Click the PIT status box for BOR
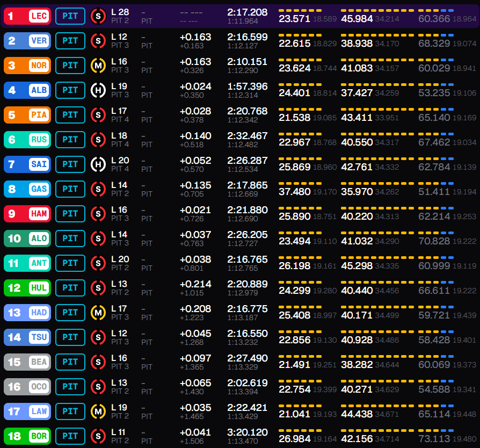Screen dimensions: 480x448 tap(70, 436)
